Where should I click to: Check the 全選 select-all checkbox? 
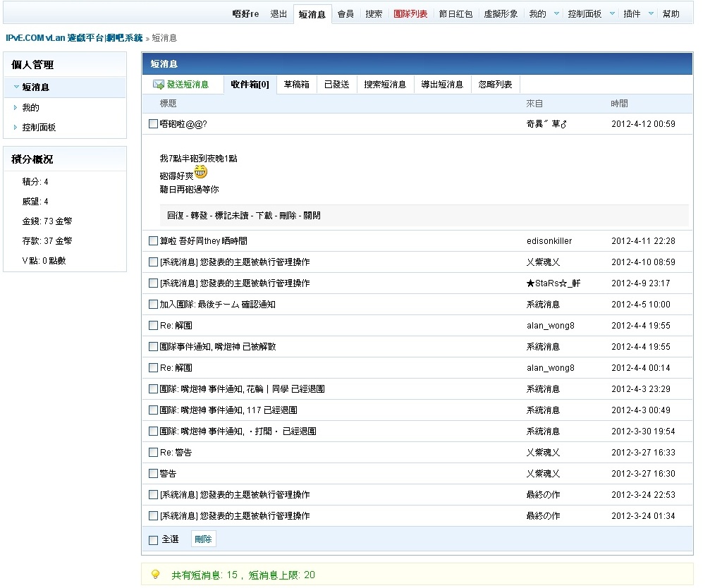click(153, 540)
